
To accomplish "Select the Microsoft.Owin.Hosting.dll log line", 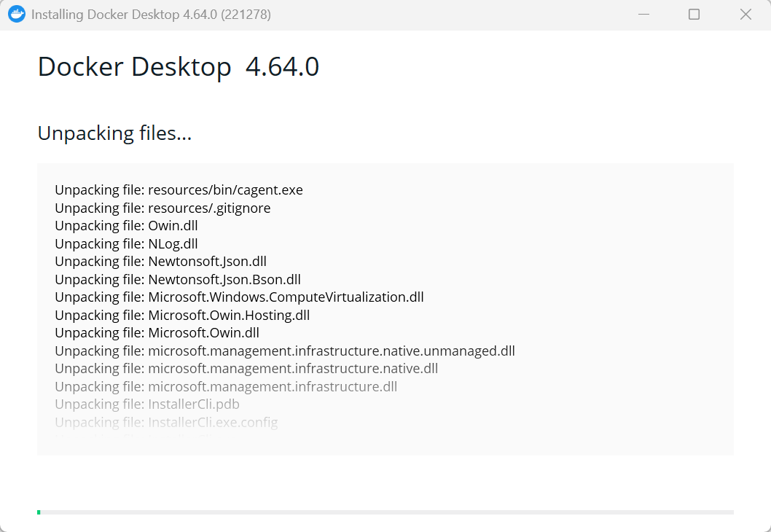I will (182, 315).
